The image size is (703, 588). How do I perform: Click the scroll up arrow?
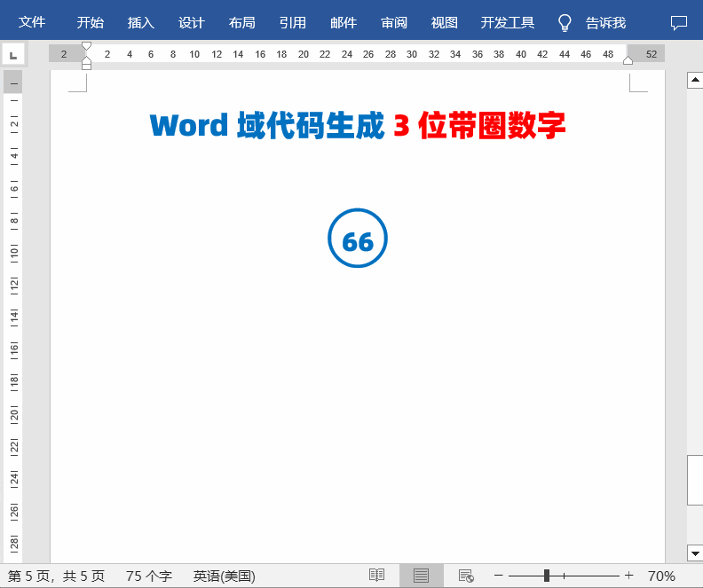[x=695, y=80]
